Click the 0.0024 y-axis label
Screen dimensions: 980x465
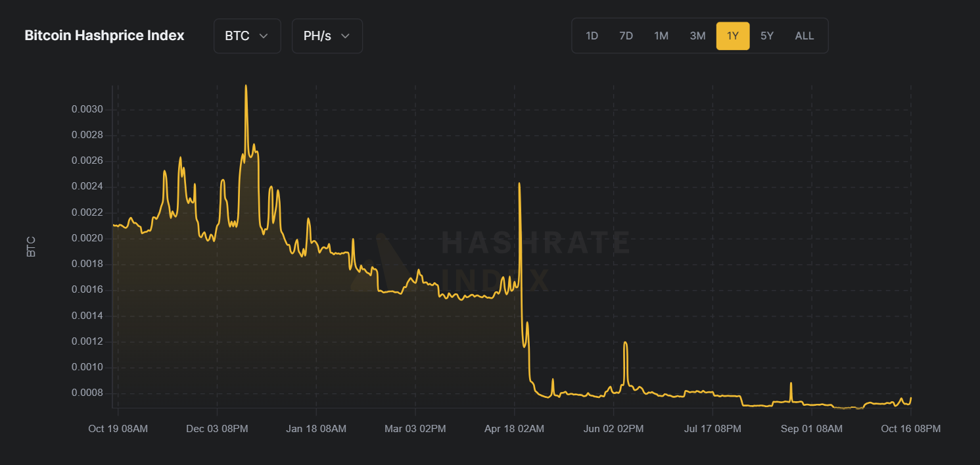[87, 187]
